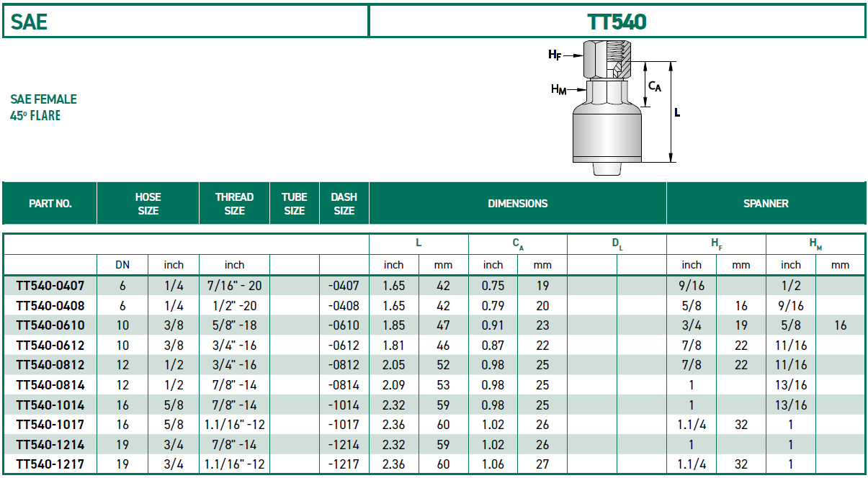Select part number TT540-0814
The width and height of the screenshot is (868, 478).
click(50, 385)
